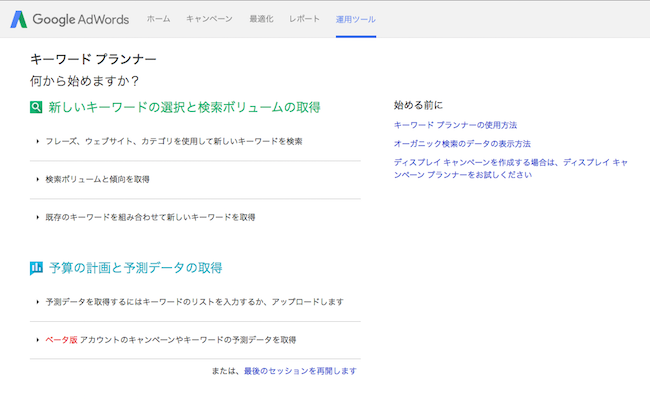Open フレーズ、ウェブサイト、カテゴリを使用して新しいキーワードを検索
The image size is (650, 404).
(174, 142)
